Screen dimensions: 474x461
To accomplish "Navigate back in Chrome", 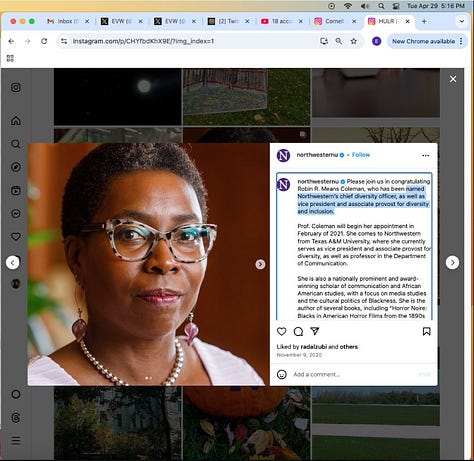I will tap(11, 41).
